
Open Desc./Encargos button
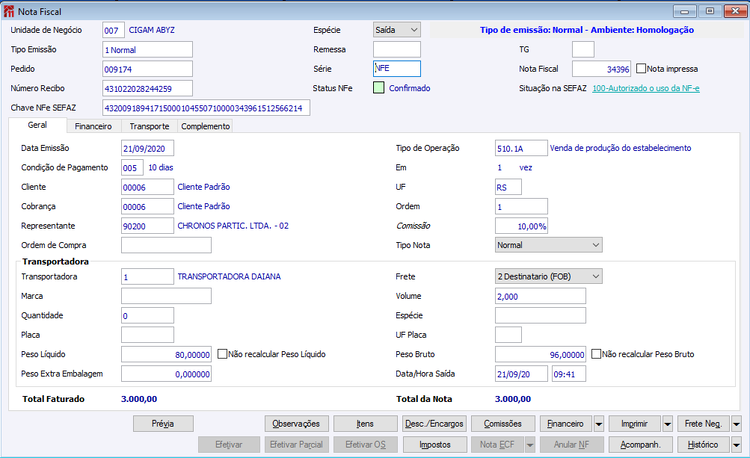[x=434, y=424]
